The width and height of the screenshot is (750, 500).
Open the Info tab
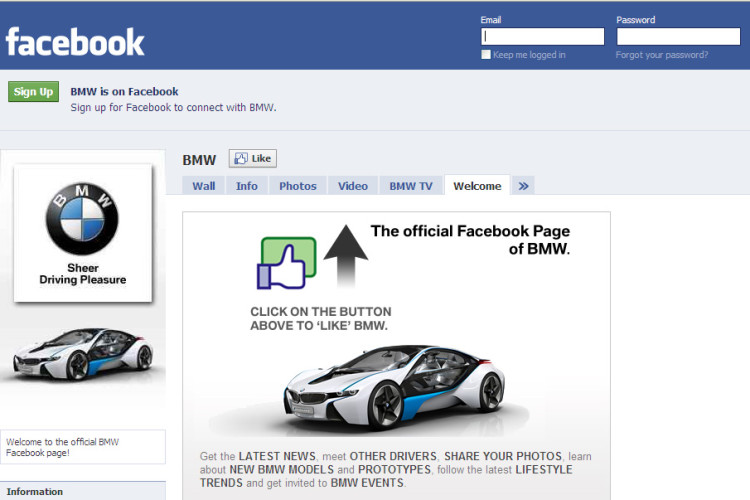[246, 186]
